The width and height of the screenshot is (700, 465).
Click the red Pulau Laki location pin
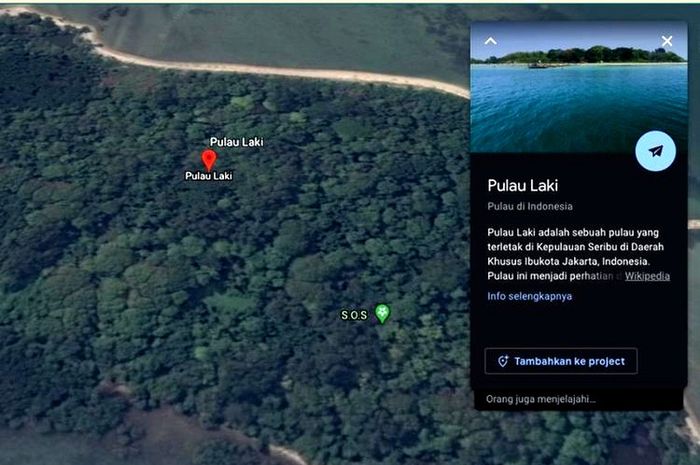(x=209, y=160)
